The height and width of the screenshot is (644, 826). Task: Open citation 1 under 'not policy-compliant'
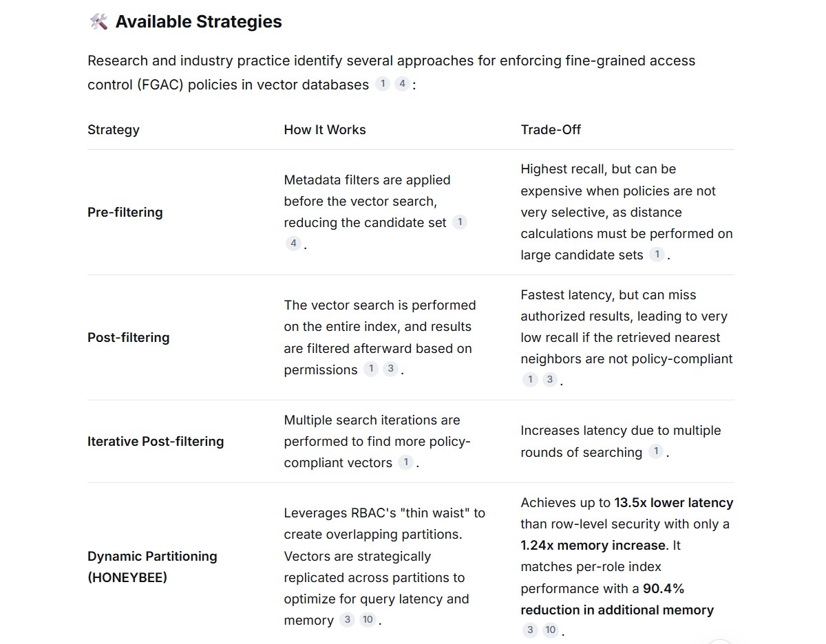[x=530, y=380]
